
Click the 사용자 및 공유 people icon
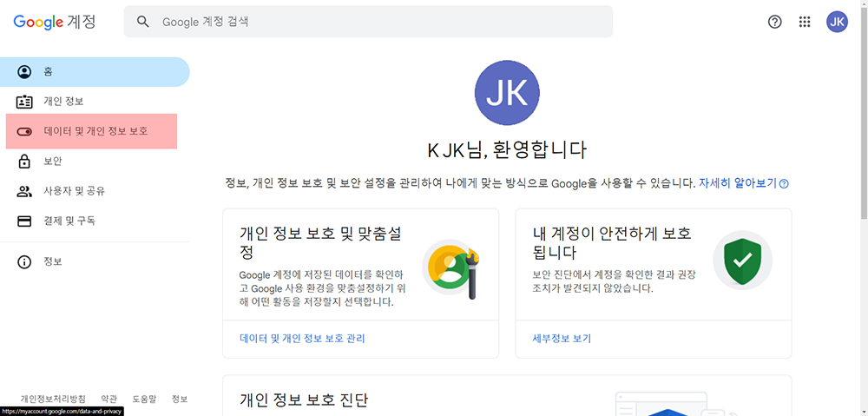pyautogui.click(x=24, y=192)
